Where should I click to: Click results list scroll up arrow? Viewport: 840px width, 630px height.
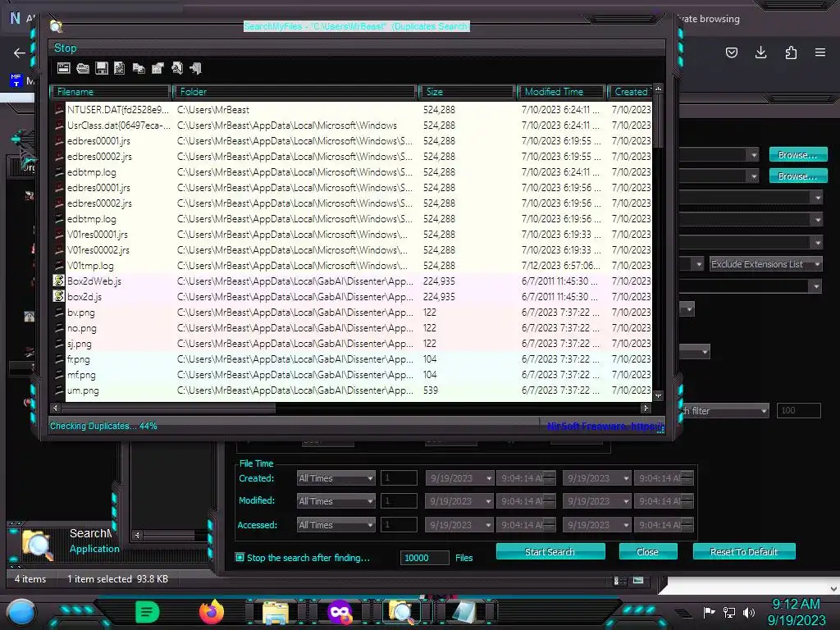tap(659, 89)
